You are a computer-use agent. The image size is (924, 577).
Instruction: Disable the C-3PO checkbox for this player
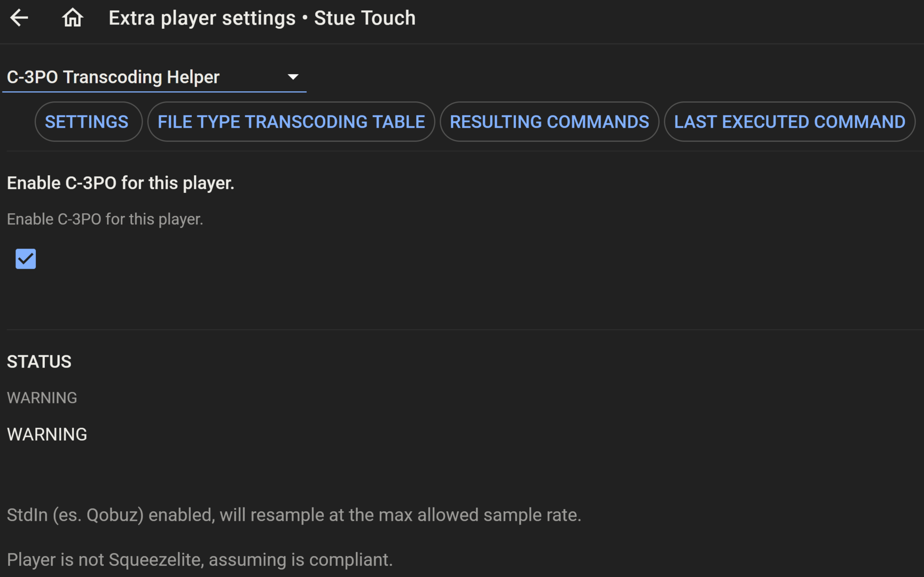point(26,259)
